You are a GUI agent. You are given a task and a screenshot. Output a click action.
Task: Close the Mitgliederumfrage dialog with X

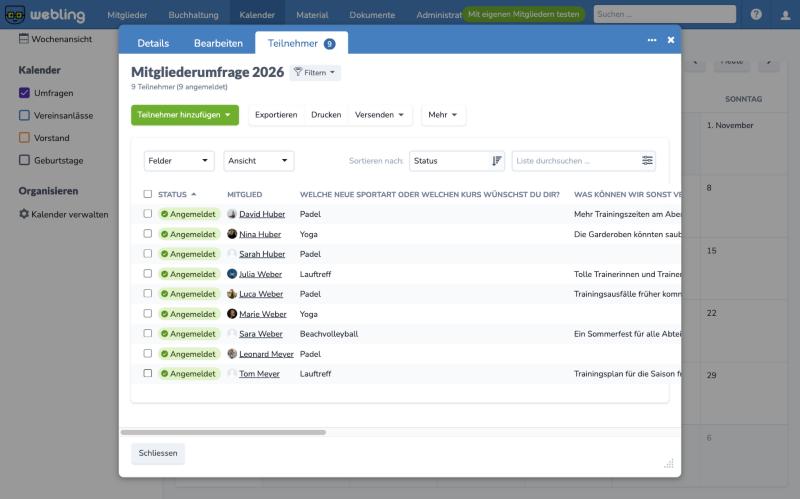671,40
